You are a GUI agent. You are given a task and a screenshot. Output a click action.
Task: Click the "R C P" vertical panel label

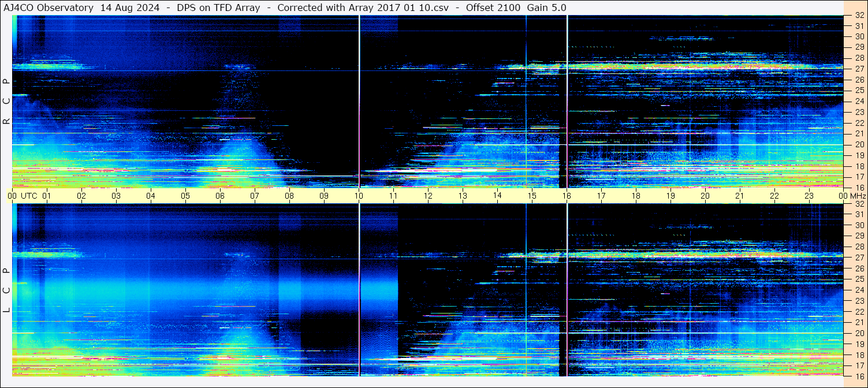(6, 102)
